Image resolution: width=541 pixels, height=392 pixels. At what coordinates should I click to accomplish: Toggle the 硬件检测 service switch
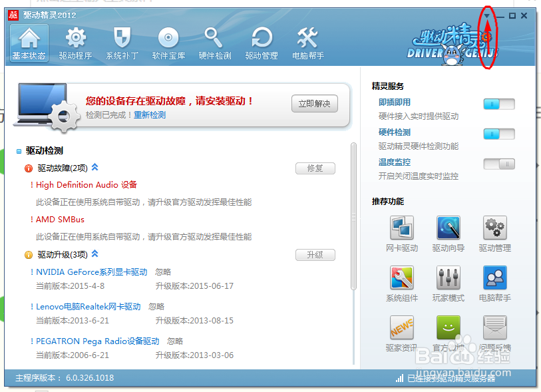[x=499, y=134]
